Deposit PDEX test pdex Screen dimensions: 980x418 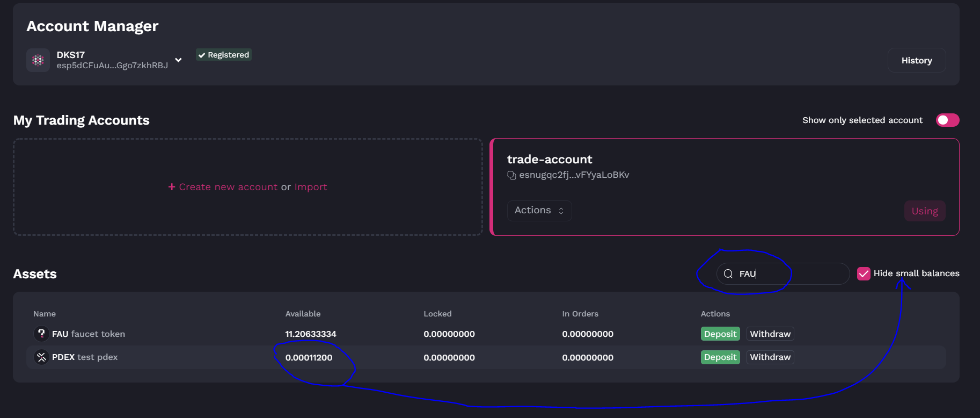pyautogui.click(x=720, y=357)
